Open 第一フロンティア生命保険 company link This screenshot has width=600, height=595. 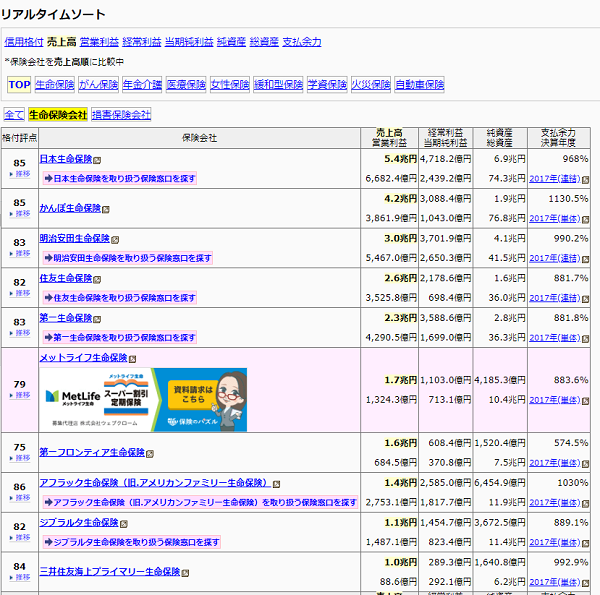pos(92,452)
